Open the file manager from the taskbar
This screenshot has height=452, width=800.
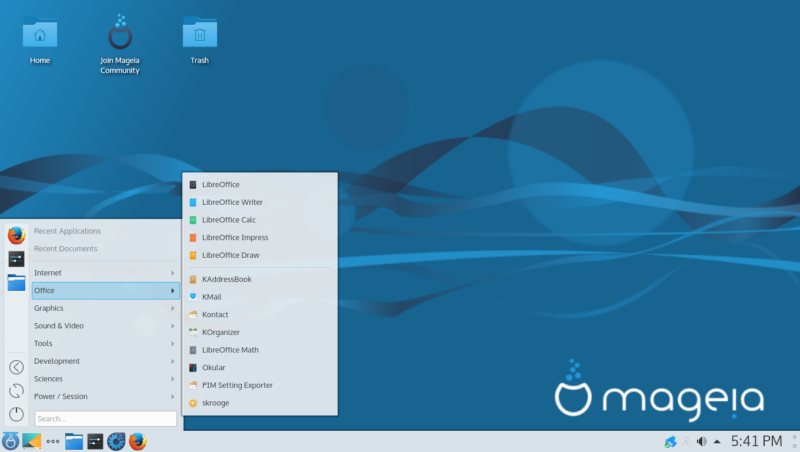[74, 441]
